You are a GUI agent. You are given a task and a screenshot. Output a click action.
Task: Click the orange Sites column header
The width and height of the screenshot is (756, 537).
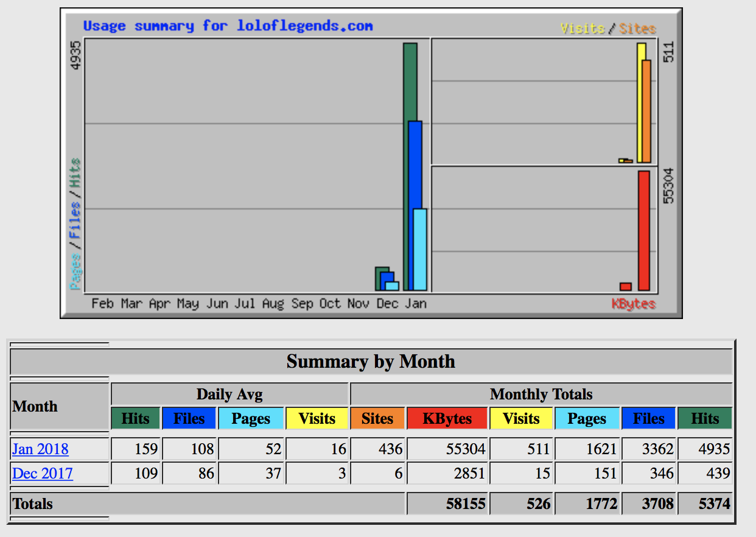click(377, 418)
